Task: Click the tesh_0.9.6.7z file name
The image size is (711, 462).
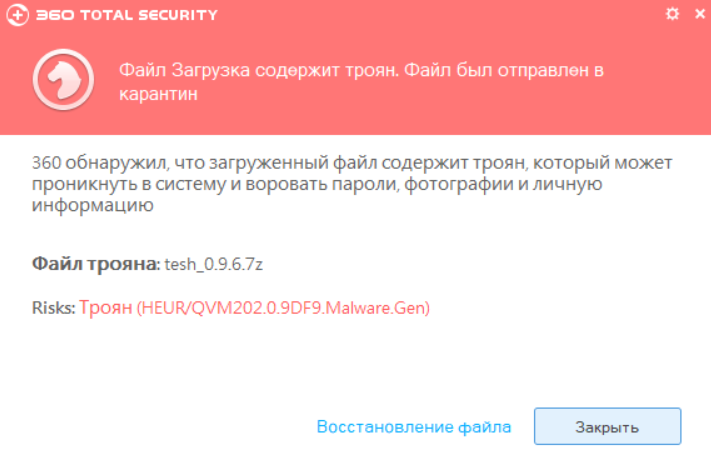Action: (x=214, y=264)
